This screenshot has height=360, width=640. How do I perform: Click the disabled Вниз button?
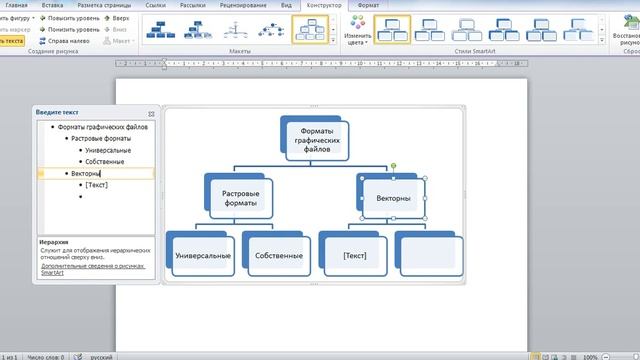click(x=116, y=30)
